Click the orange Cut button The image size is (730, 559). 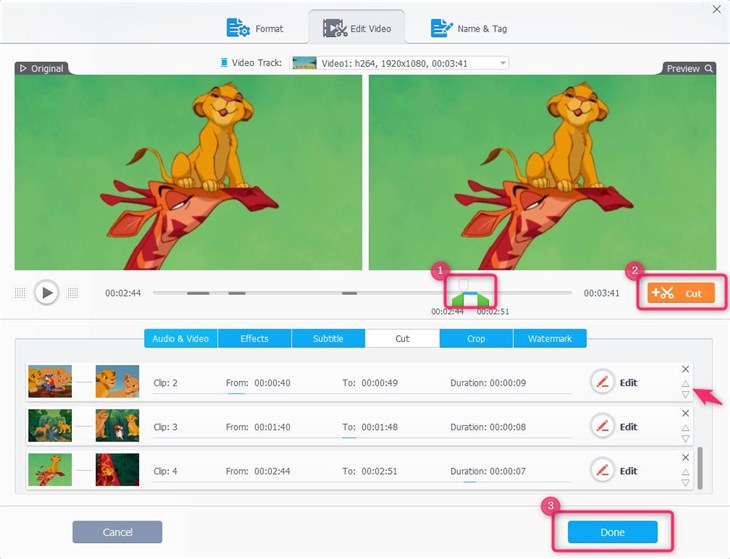tap(681, 293)
